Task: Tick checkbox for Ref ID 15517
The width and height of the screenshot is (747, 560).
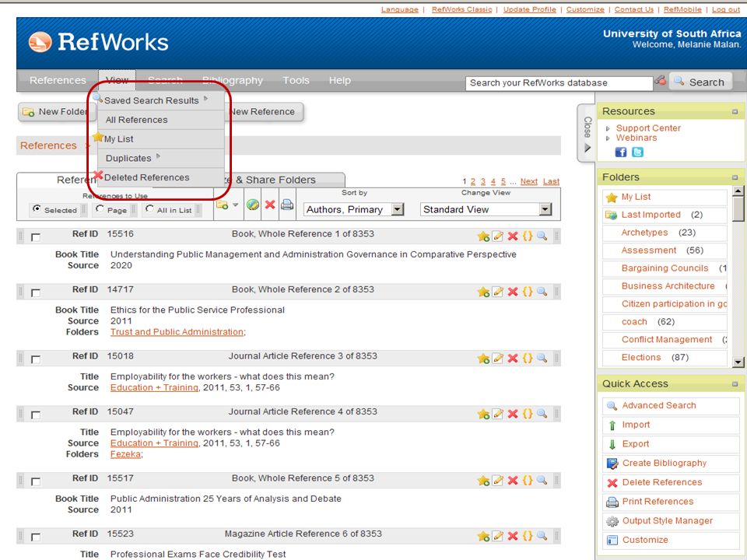Action: (x=36, y=482)
